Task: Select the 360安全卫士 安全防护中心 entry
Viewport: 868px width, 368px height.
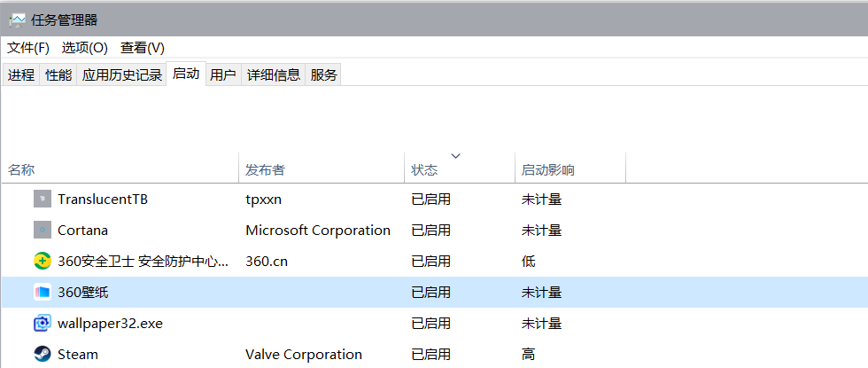Action: pyautogui.click(x=143, y=261)
